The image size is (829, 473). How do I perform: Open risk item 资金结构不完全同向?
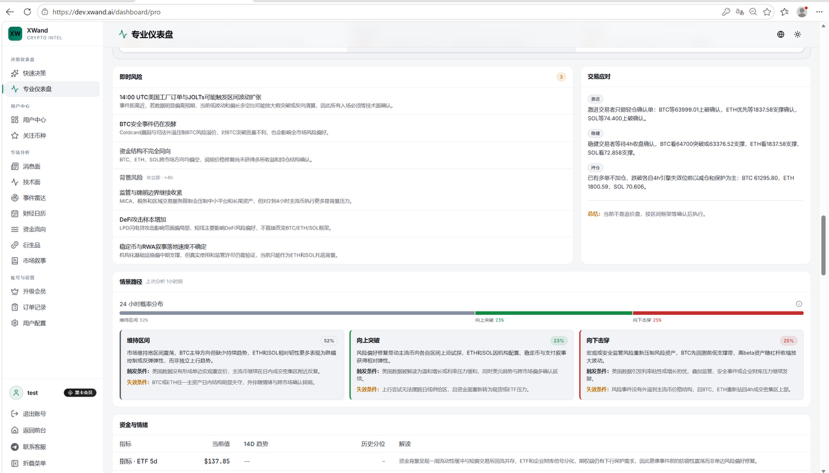343,155
